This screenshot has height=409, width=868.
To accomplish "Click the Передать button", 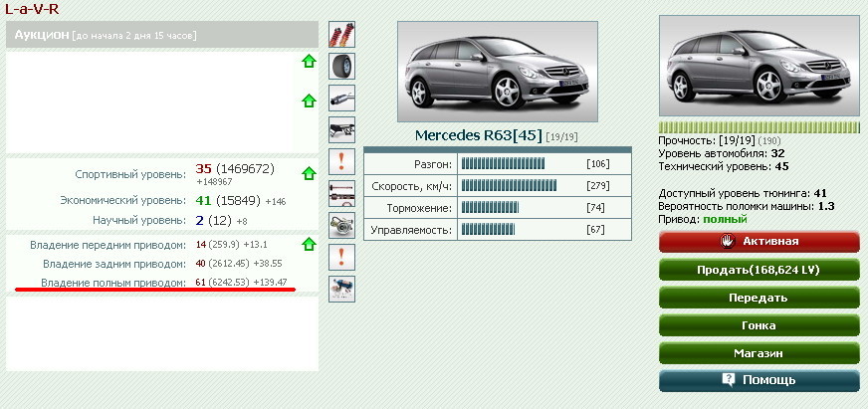I will [759, 298].
